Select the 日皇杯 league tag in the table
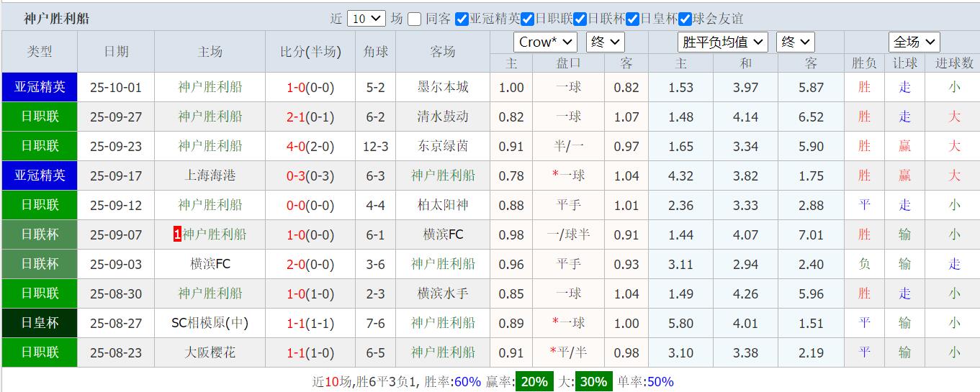Image resolution: width=980 pixels, height=392 pixels. 40,323
